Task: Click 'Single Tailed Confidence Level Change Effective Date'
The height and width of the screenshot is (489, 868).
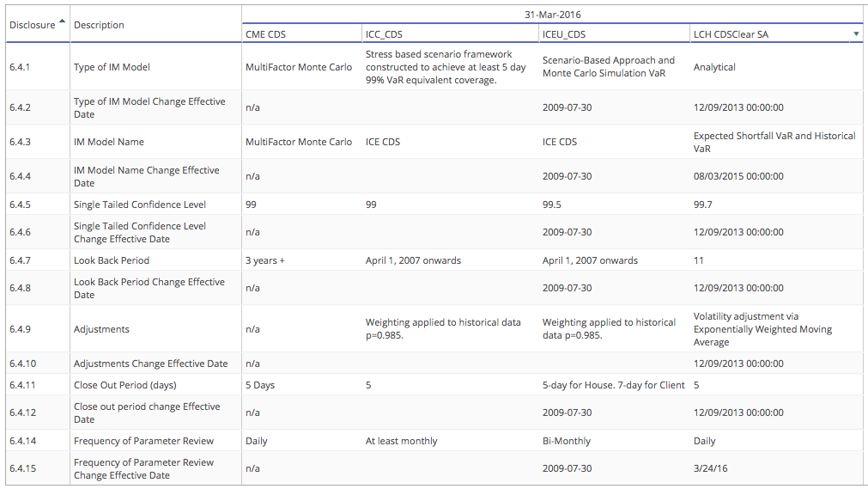Action: [x=139, y=232]
